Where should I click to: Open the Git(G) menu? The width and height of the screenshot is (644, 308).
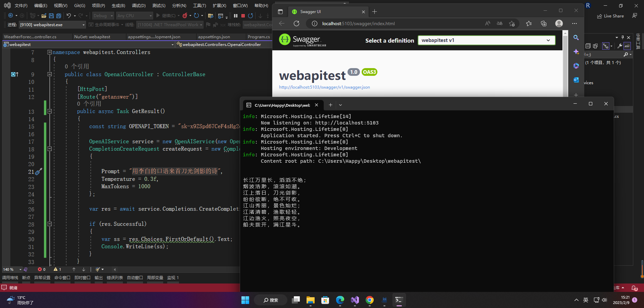coord(80,6)
